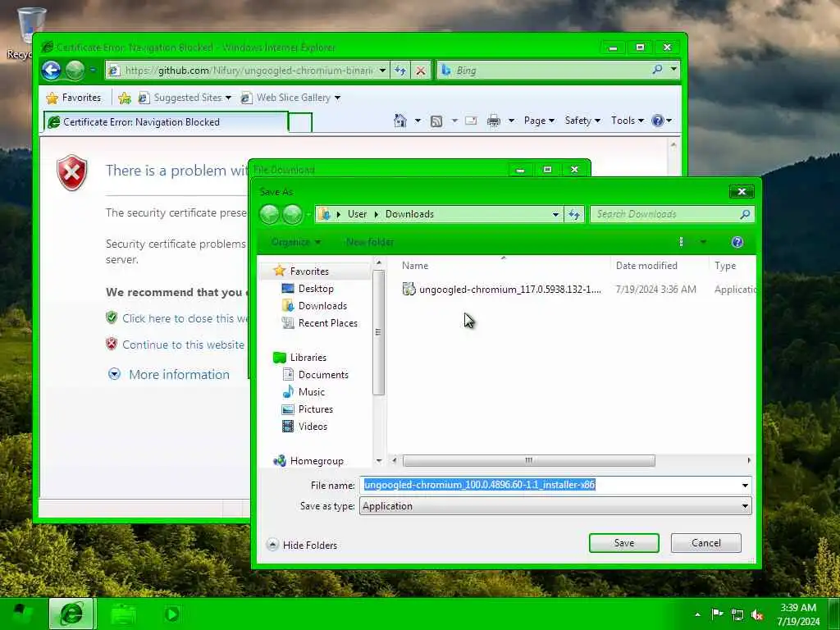Click the Internet Explorer forward arrow button
Screen dimensions: 840x630
coord(75,71)
